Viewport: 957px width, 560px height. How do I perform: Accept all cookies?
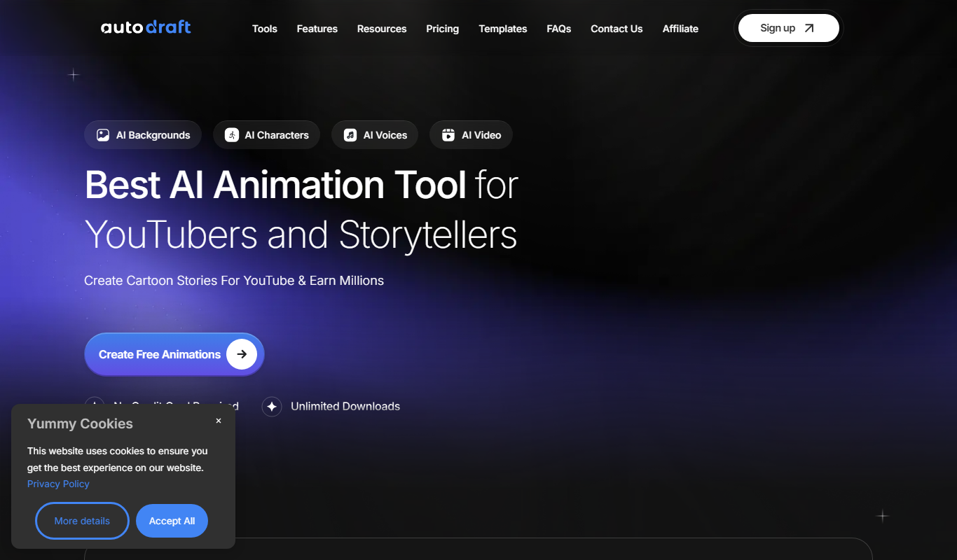click(x=172, y=521)
